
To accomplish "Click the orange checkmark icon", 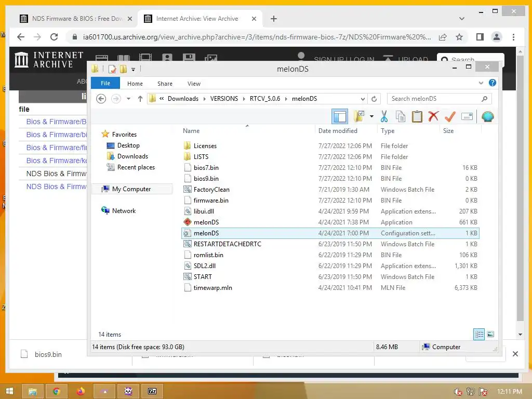I will point(450,117).
